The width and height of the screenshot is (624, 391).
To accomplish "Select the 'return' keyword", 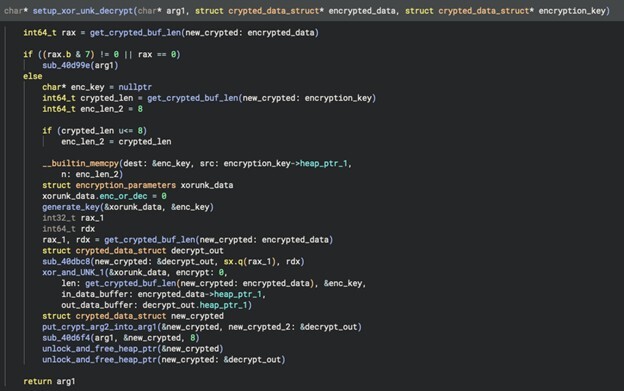I will (x=37, y=381).
